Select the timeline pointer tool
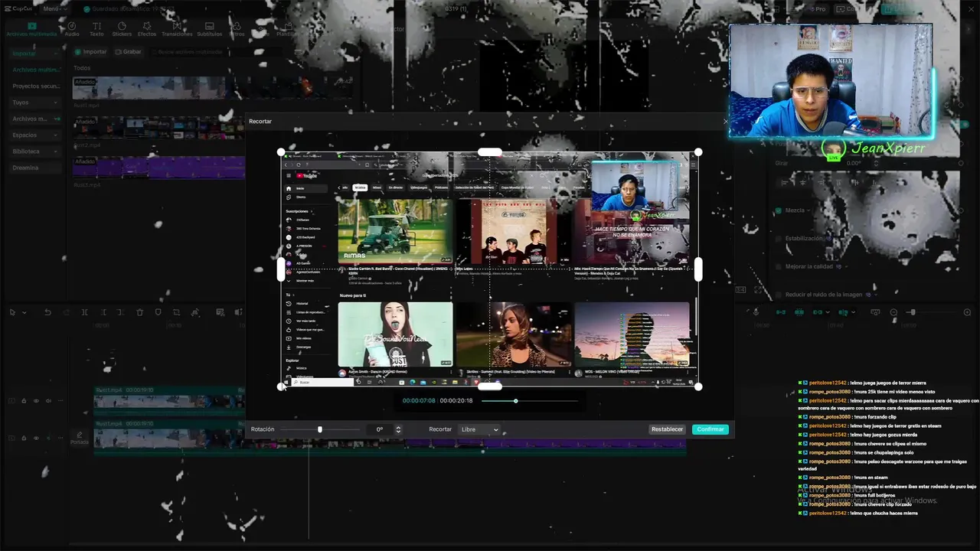Screen dimensions: 980x551 pyautogui.click(x=12, y=312)
